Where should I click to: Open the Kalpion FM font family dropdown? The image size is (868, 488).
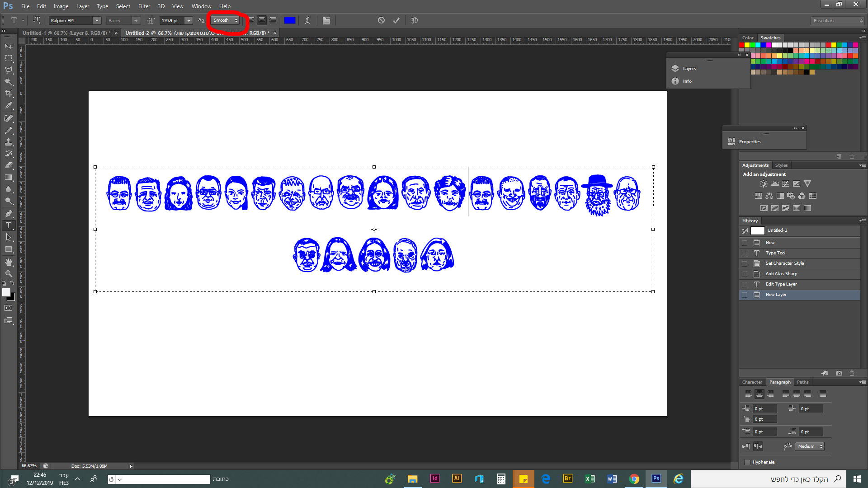click(x=97, y=20)
